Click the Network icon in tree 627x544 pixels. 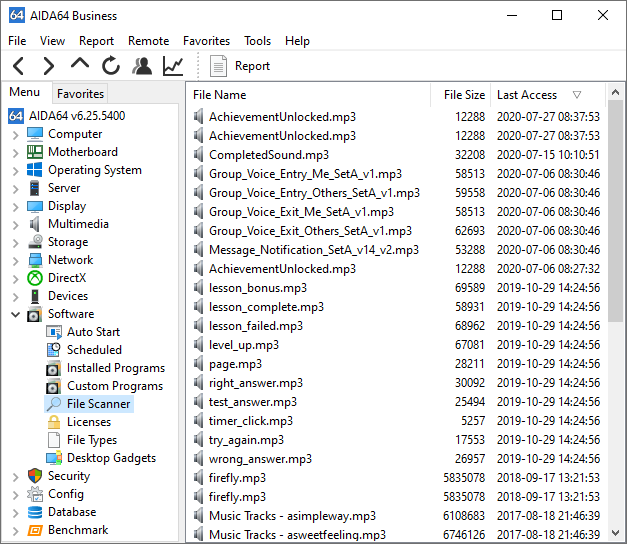[x=35, y=260]
